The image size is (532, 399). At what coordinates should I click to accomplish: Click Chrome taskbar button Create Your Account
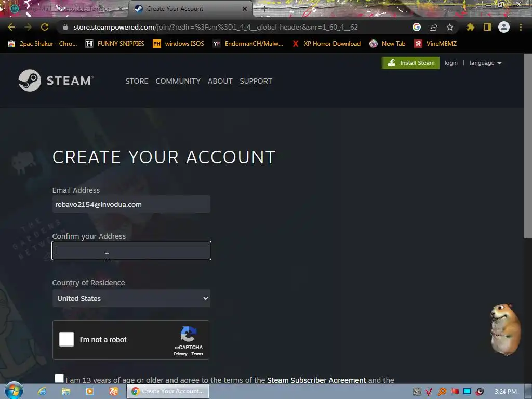click(168, 391)
